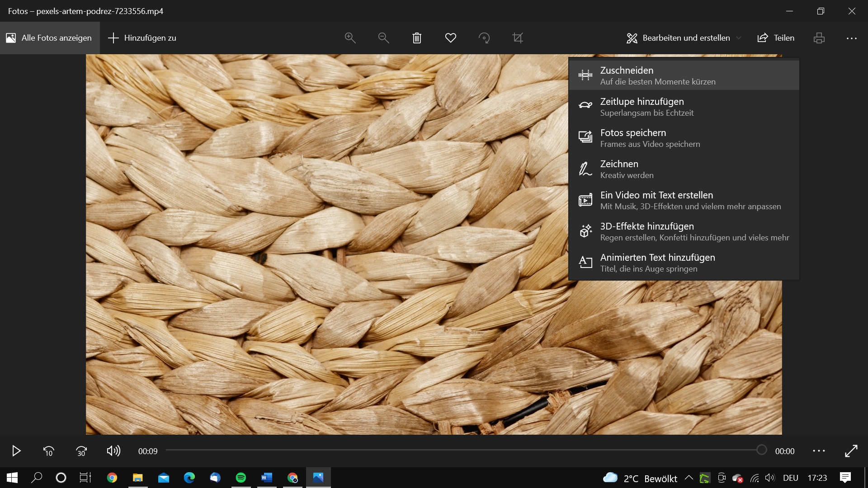Toggle fullscreen playback mode
Image resolution: width=868 pixels, height=488 pixels.
point(852,450)
